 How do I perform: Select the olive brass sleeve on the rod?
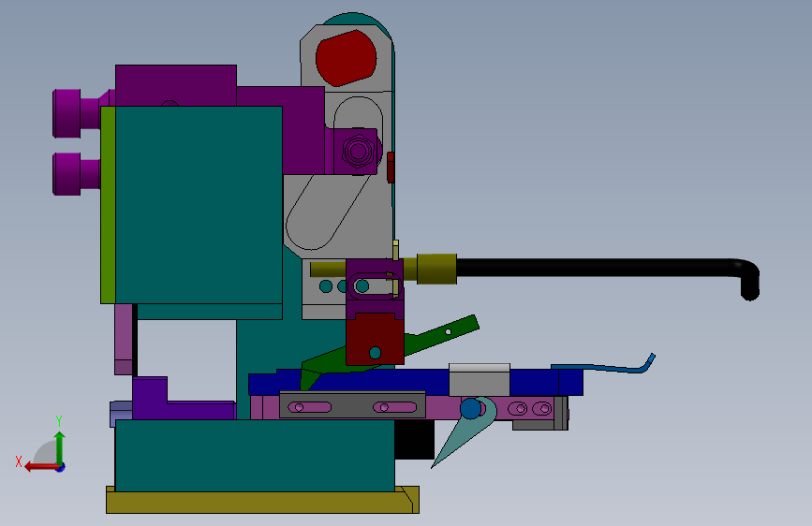[x=436, y=269]
